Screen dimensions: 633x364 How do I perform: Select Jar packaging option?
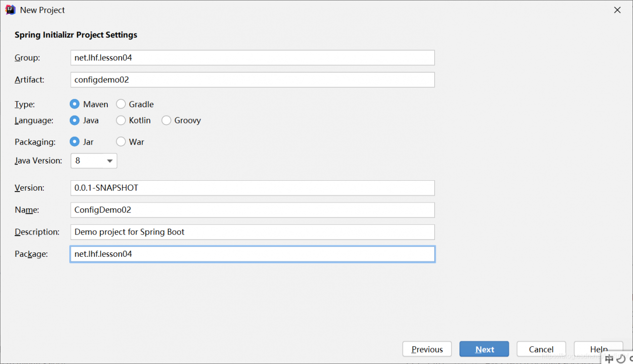point(75,142)
